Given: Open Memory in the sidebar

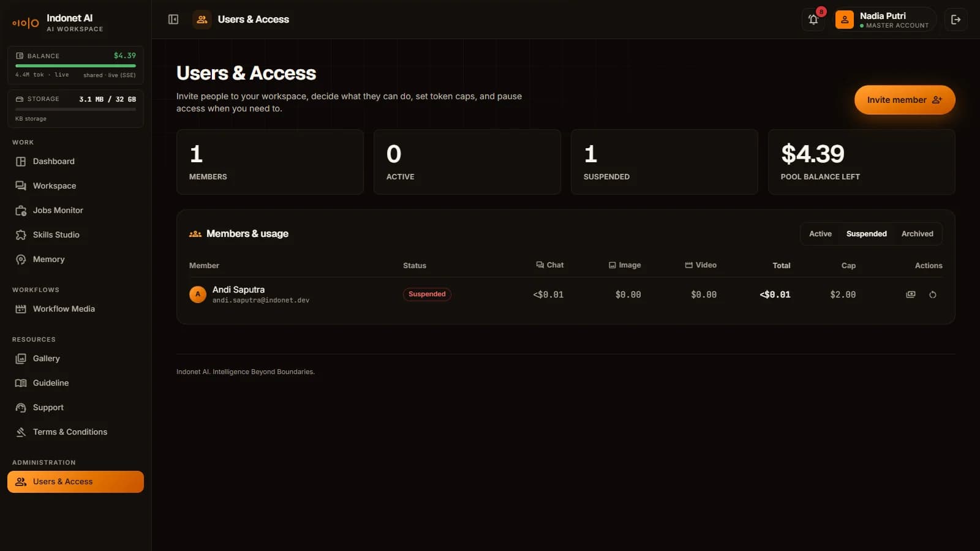Looking at the screenshot, I should [x=75, y=260].
